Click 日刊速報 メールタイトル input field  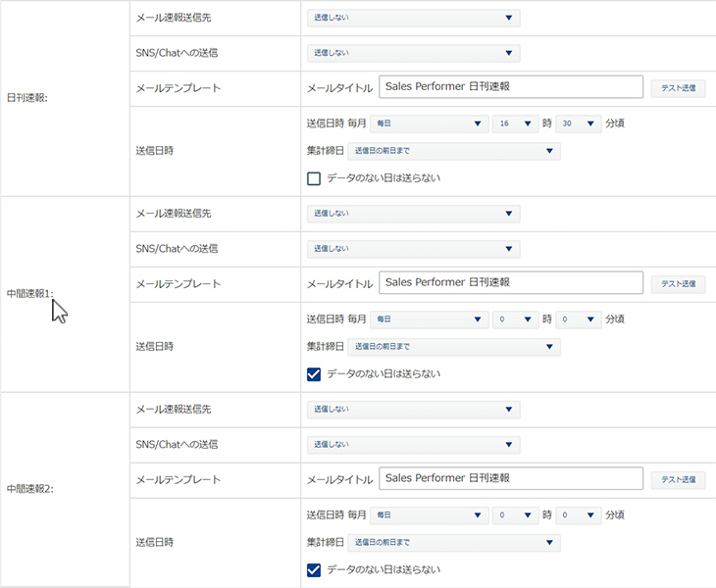click(510, 87)
